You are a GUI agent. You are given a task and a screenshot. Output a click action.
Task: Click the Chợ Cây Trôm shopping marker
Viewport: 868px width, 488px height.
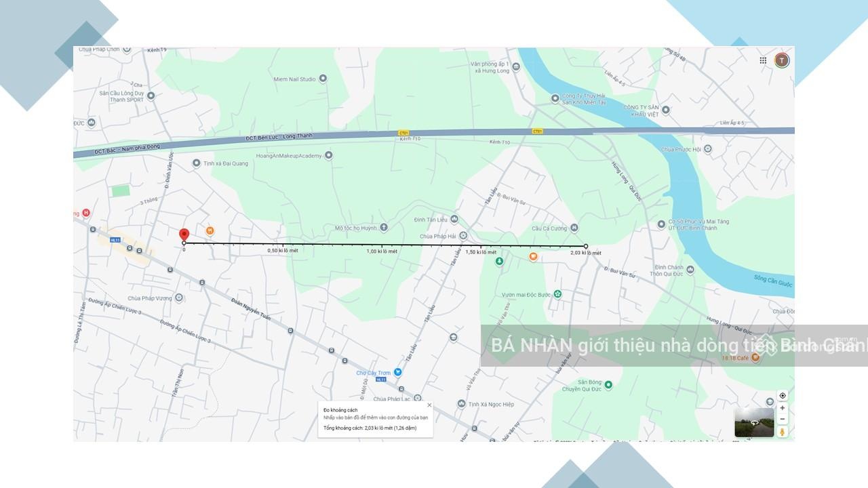pyautogui.click(x=398, y=372)
